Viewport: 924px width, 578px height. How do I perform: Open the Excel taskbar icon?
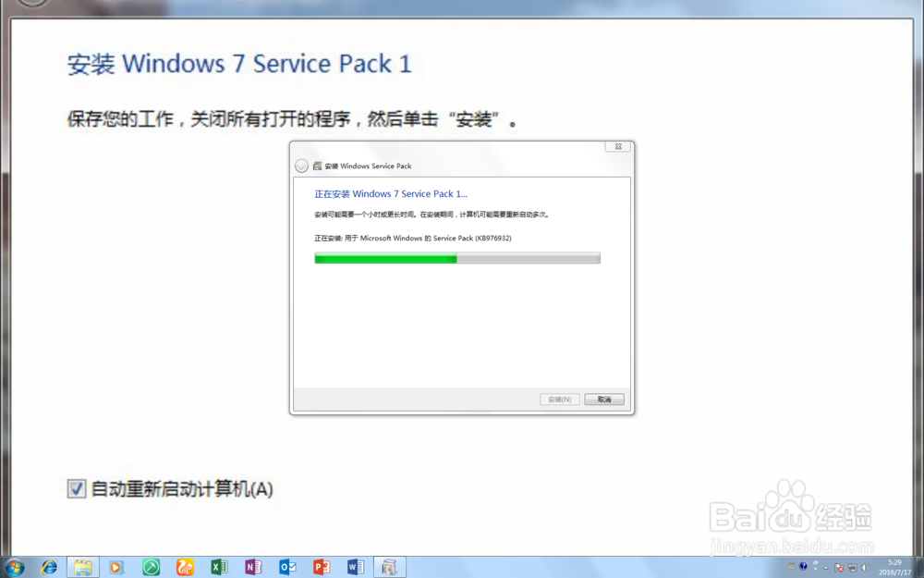tap(219, 568)
